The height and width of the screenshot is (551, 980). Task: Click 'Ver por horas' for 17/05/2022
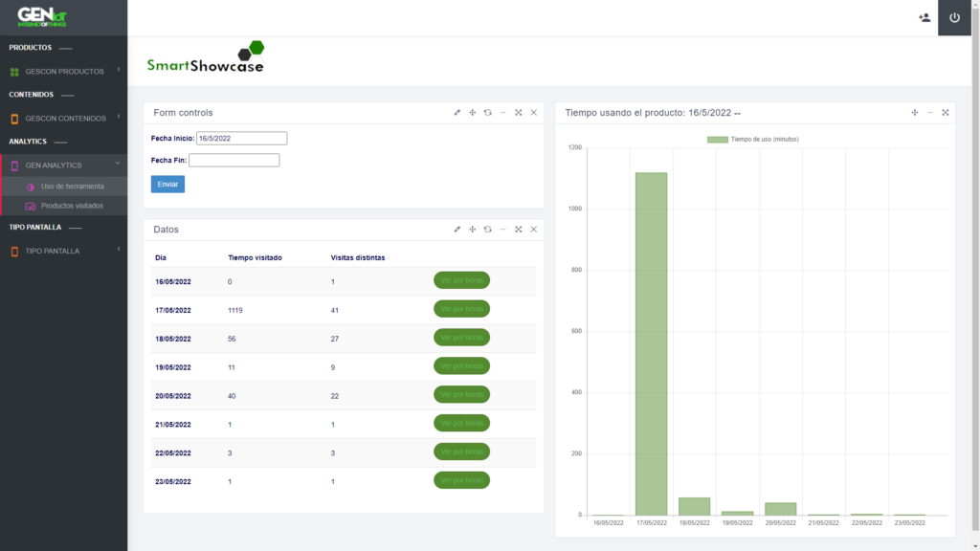[x=461, y=309]
